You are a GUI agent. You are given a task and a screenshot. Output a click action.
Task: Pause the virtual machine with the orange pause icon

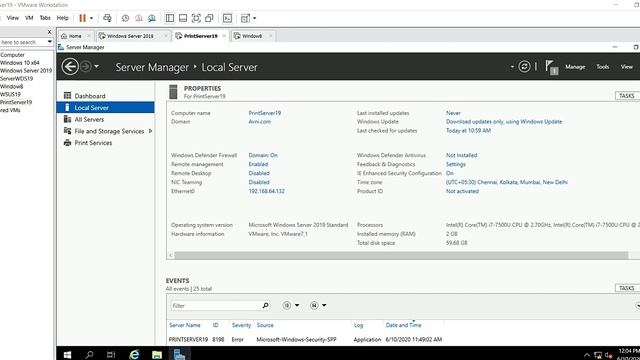tap(82, 18)
